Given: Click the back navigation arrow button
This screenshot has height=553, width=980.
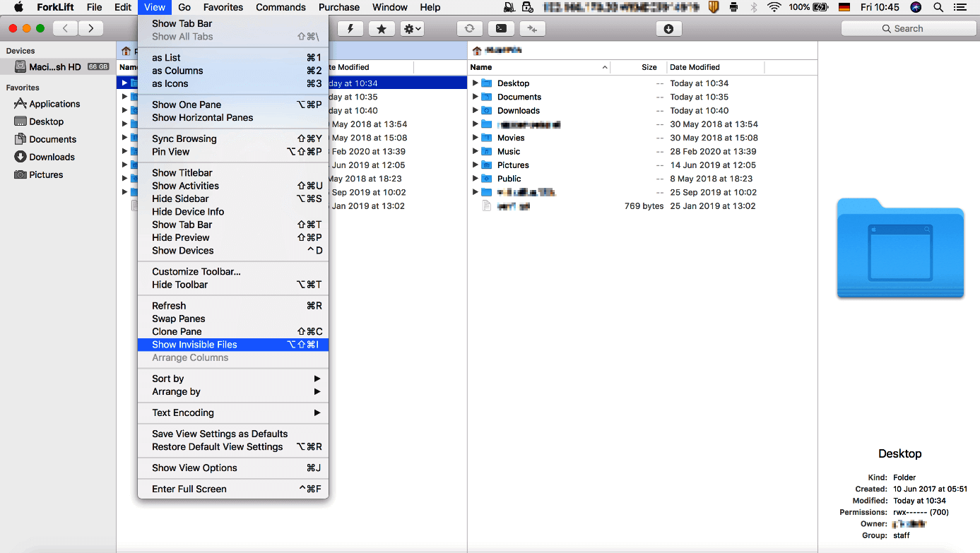Looking at the screenshot, I should 64,28.
